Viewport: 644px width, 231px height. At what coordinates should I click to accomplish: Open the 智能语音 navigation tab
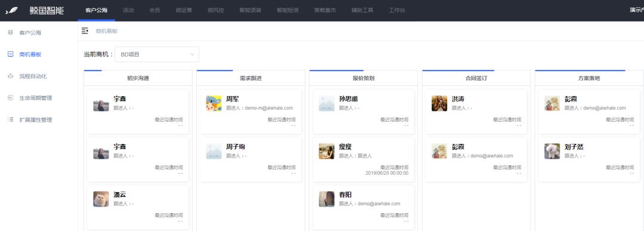point(250,10)
